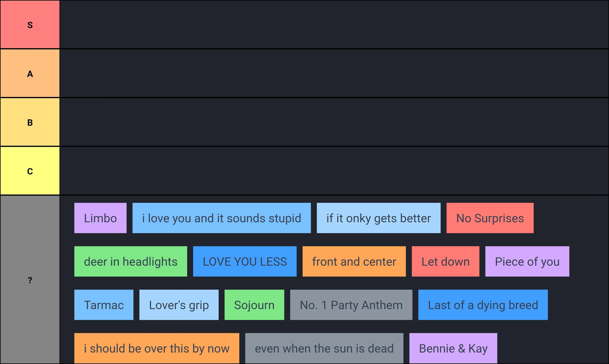Pick the Lover's grip tile

point(179,305)
